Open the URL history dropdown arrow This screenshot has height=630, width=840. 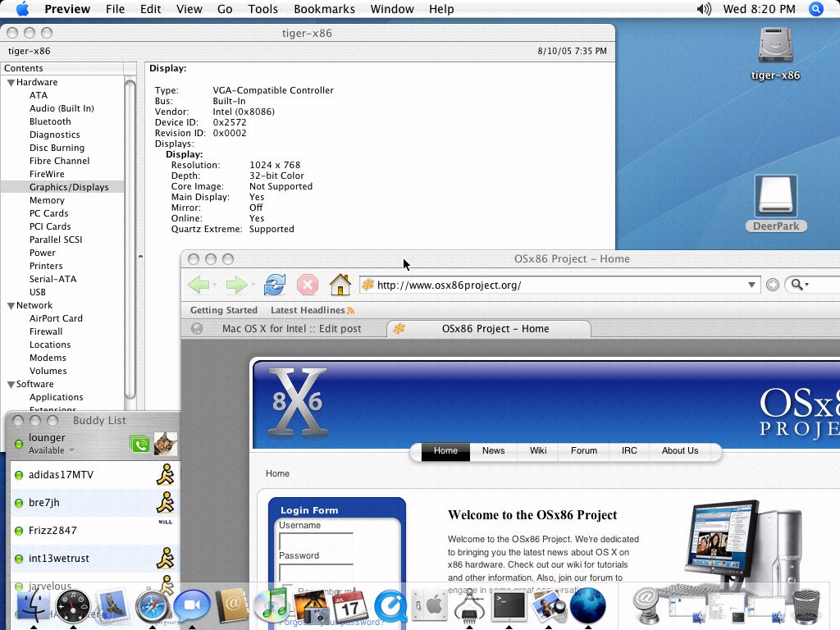[x=751, y=285]
